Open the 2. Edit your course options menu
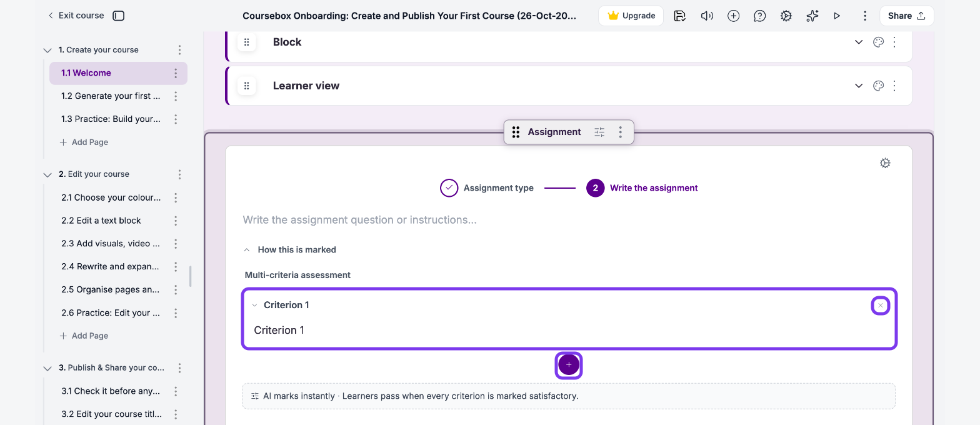 180,174
